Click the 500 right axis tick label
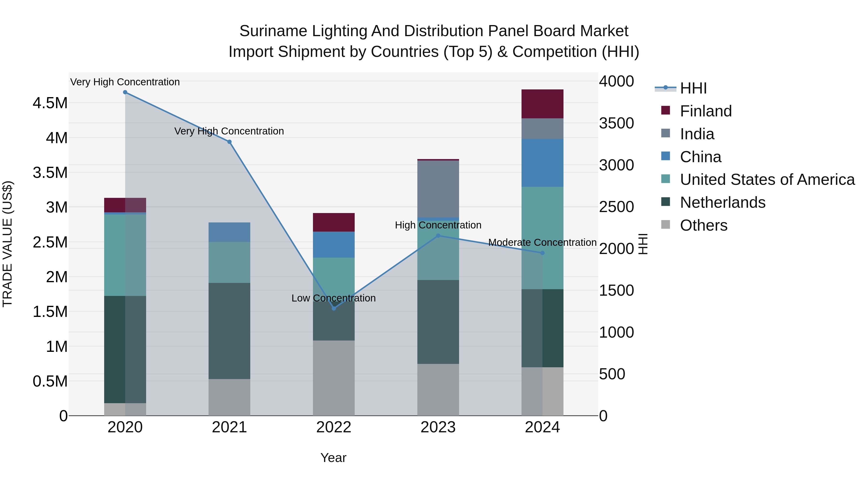 [x=612, y=374]
